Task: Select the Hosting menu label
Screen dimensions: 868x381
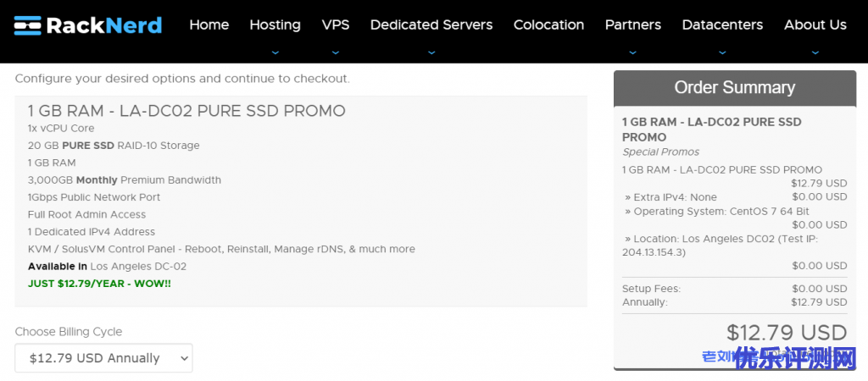Action: 275,25
